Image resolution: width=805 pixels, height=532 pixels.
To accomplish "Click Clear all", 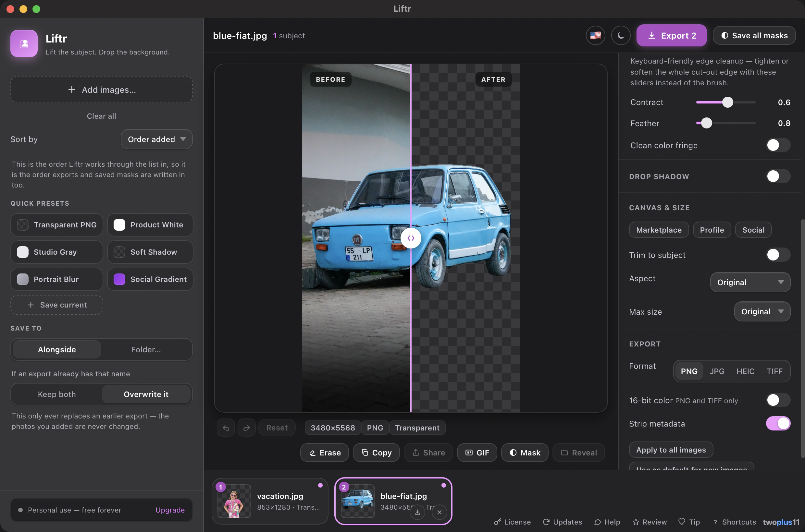I will (102, 116).
